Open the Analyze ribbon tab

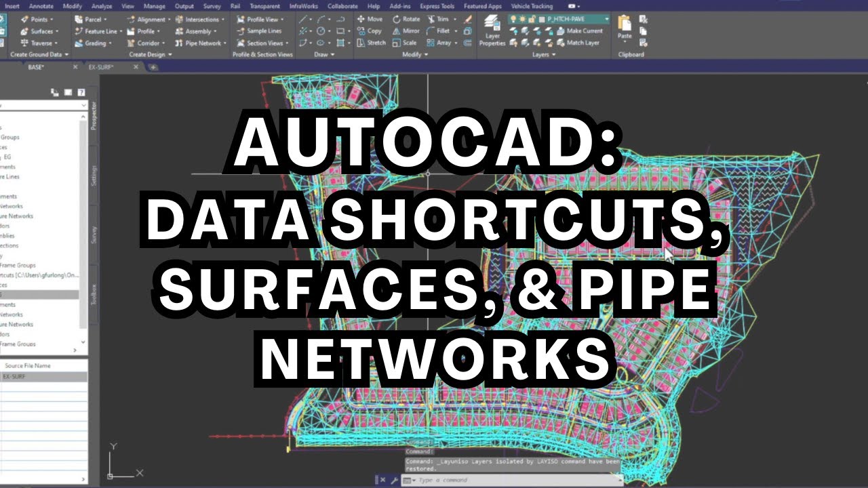102,6
